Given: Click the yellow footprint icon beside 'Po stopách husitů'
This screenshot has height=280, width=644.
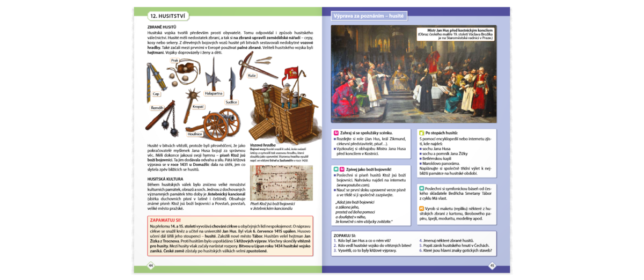Looking at the screenshot, I should click(422, 132).
